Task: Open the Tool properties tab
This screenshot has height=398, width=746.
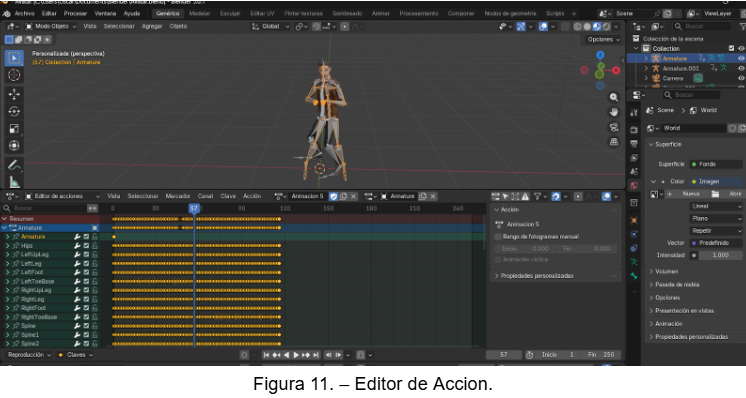Action: click(634, 113)
